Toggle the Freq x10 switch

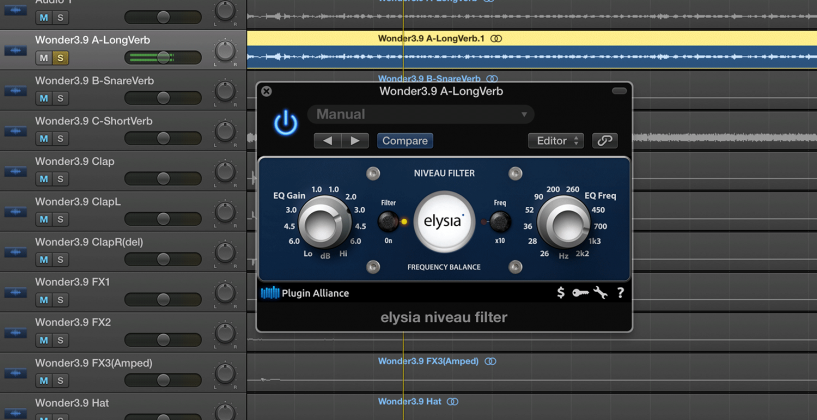[500, 222]
